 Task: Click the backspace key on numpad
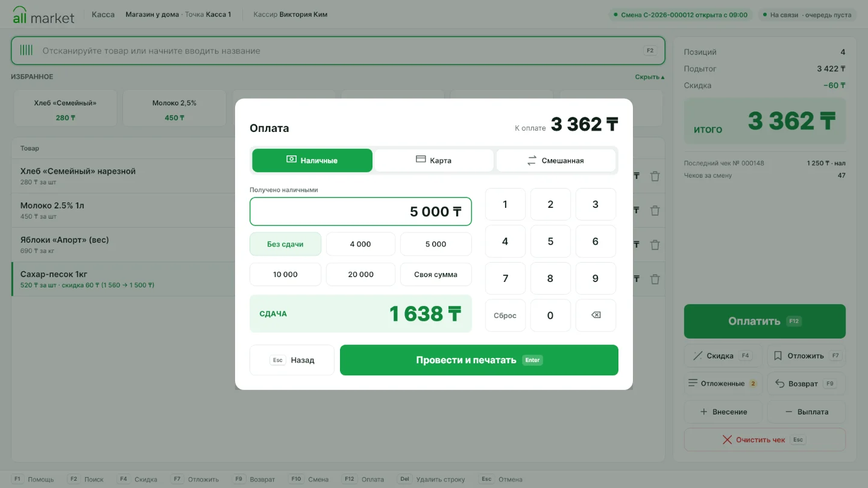tap(596, 315)
